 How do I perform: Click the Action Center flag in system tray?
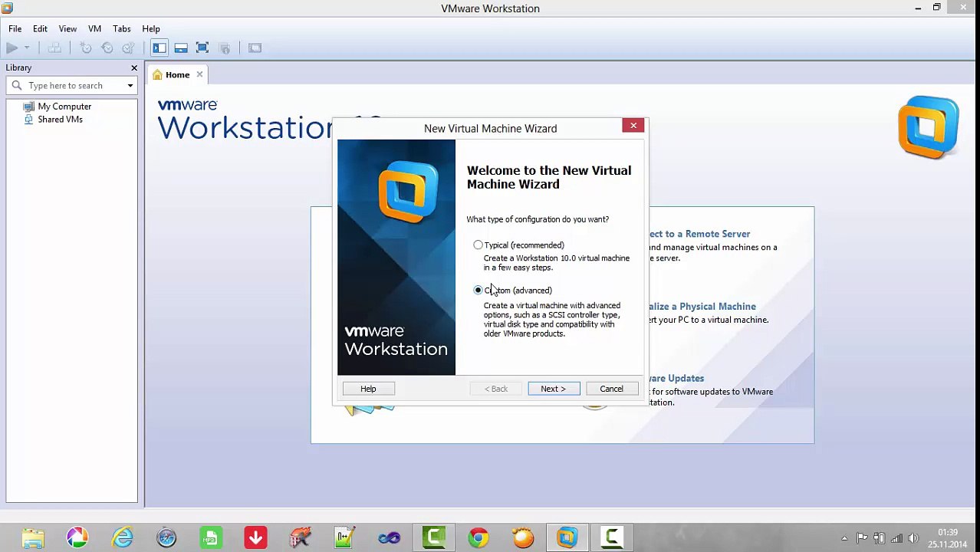click(x=862, y=538)
